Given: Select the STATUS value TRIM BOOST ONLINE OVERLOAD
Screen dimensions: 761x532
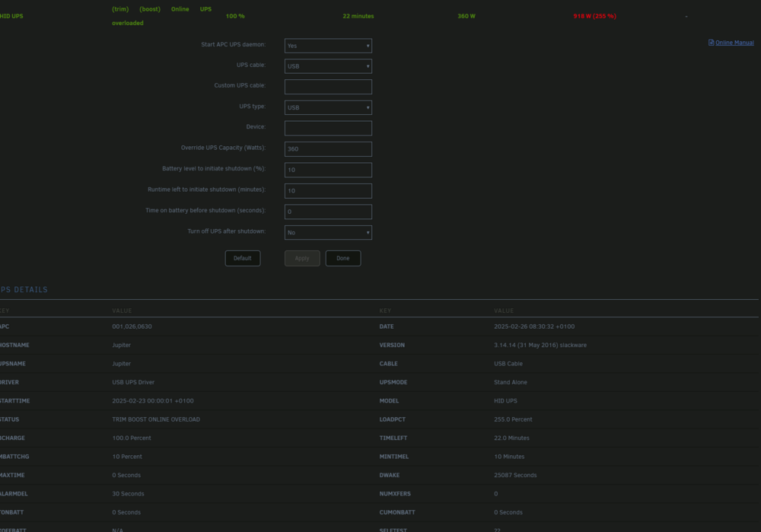Looking at the screenshot, I should coord(156,419).
